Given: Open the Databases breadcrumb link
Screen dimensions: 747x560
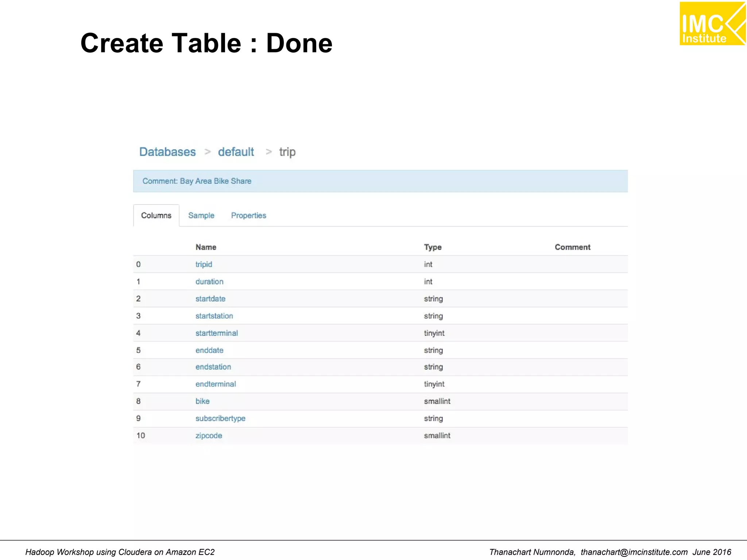Looking at the screenshot, I should click(x=167, y=152).
